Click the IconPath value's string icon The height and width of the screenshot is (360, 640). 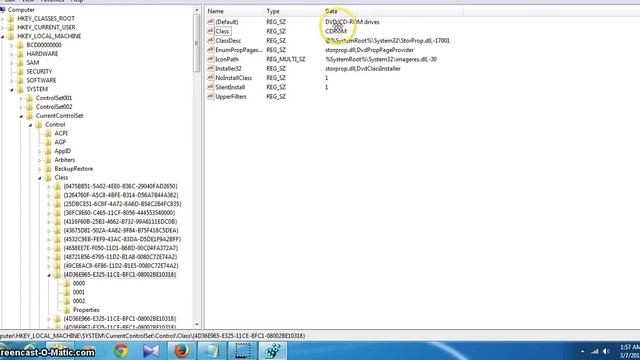click(x=211, y=59)
